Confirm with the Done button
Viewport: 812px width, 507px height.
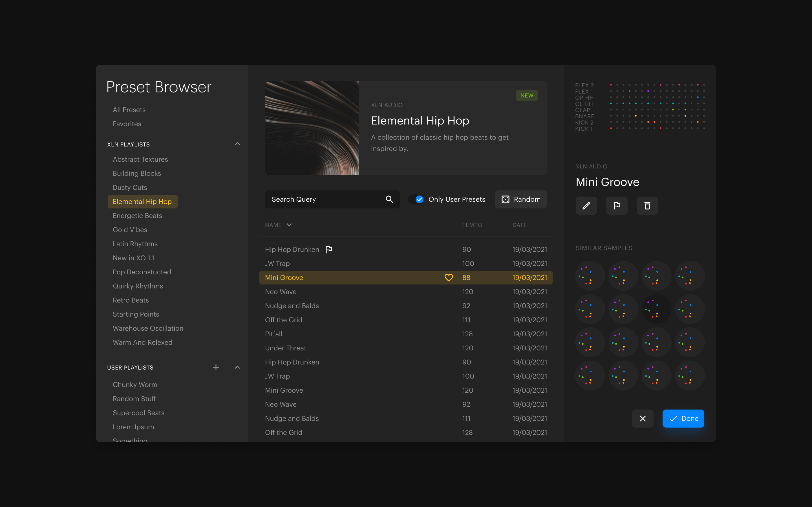click(683, 419)
